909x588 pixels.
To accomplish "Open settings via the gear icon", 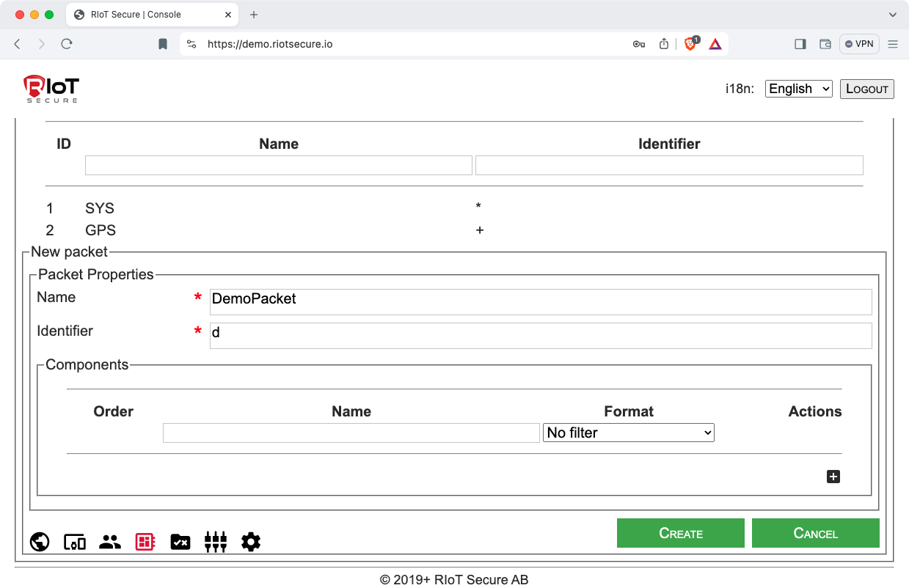I will tap(251, 542).
